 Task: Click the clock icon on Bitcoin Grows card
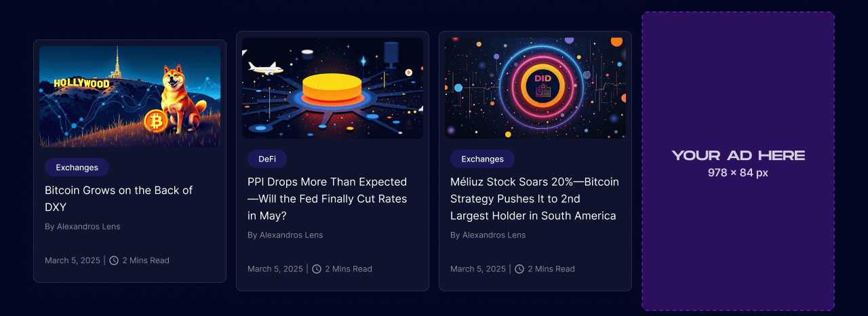tap(114, 260)
